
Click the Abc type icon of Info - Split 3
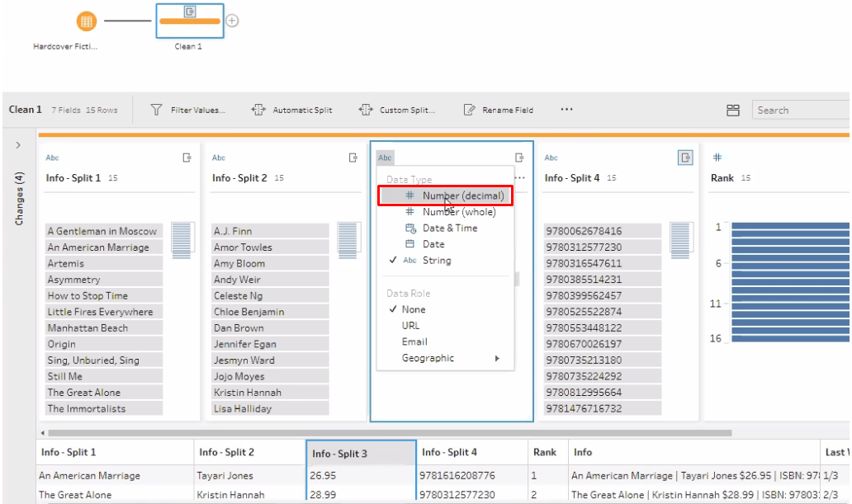point(385,158)
